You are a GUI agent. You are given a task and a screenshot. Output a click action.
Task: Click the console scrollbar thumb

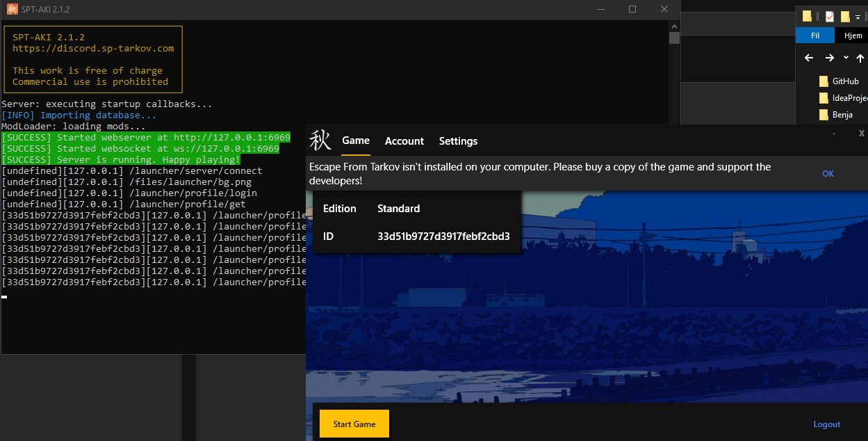coord(674,38)
